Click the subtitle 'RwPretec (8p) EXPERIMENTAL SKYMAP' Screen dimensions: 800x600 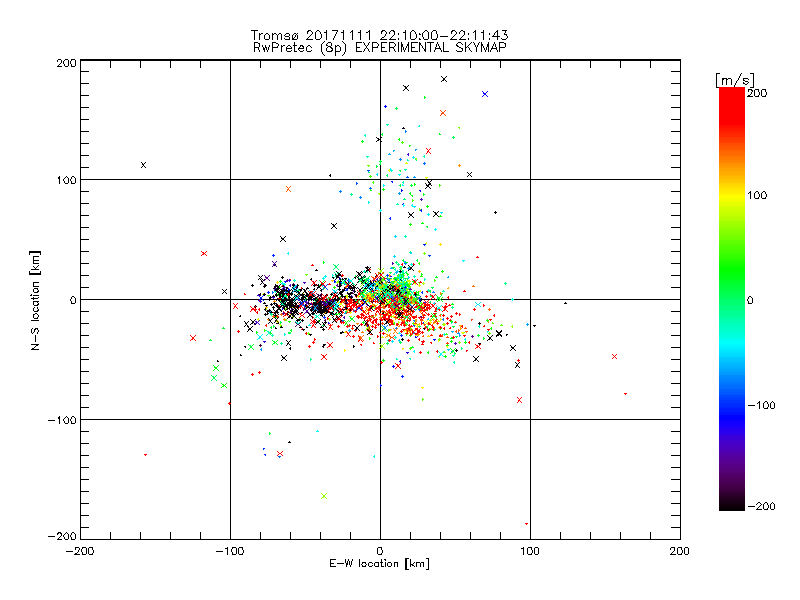379,47
